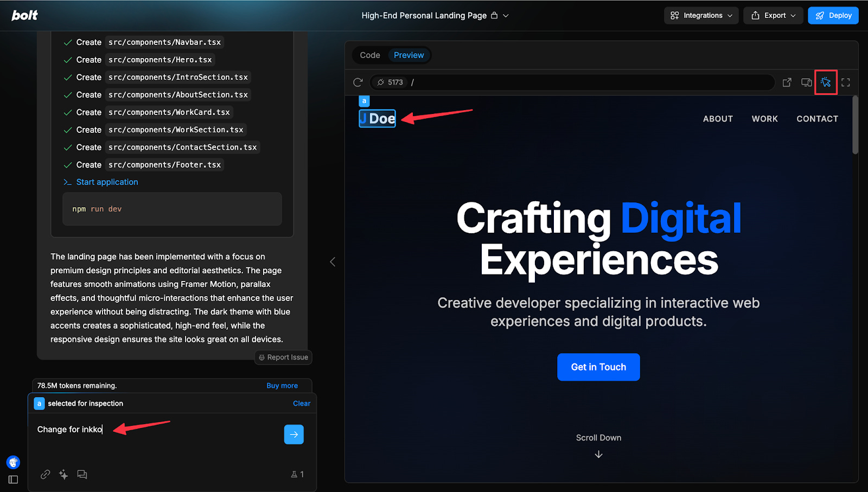Clear the selected inspection element

(x=302, y=404)
